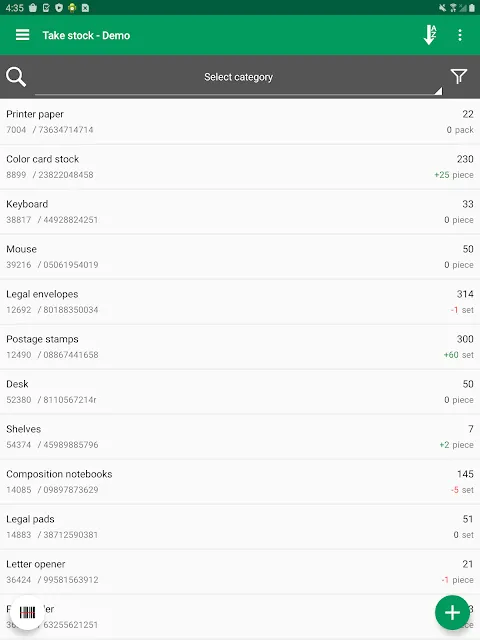
Task: Choose the Desk item
Action: point(240,391)
